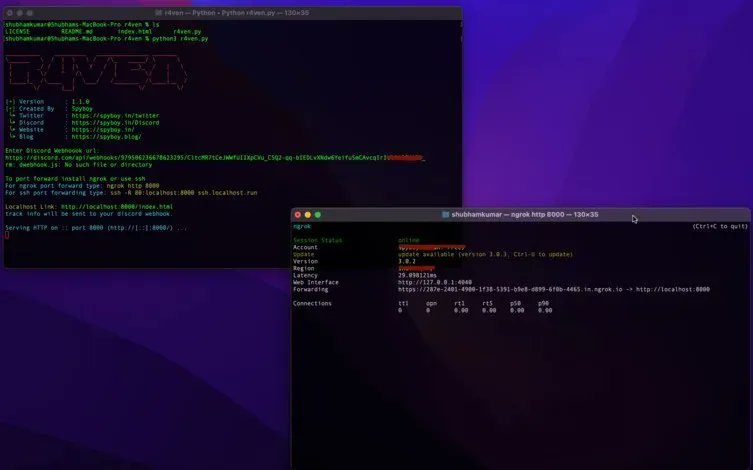The image size is (753, 470).
Task: Click the 'Forwarding' label
Action: point(311,289)
